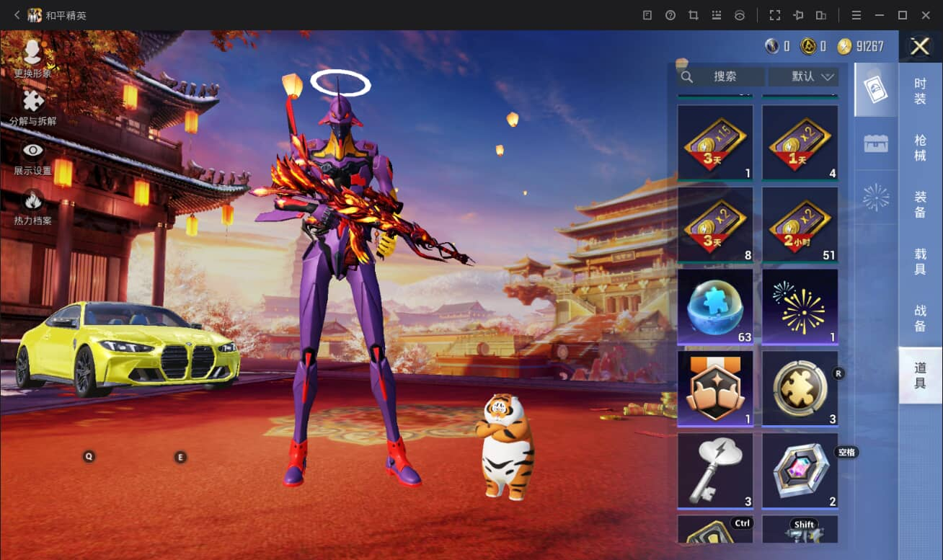Click the 分解与拆解 puzzle piece icon

point(32,102)
